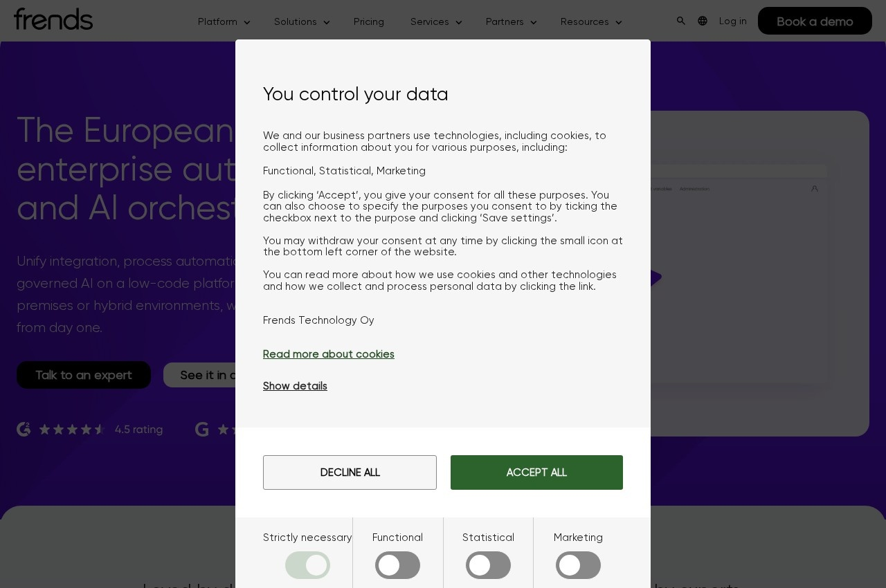Click the star rating icons row

point(72,430)
